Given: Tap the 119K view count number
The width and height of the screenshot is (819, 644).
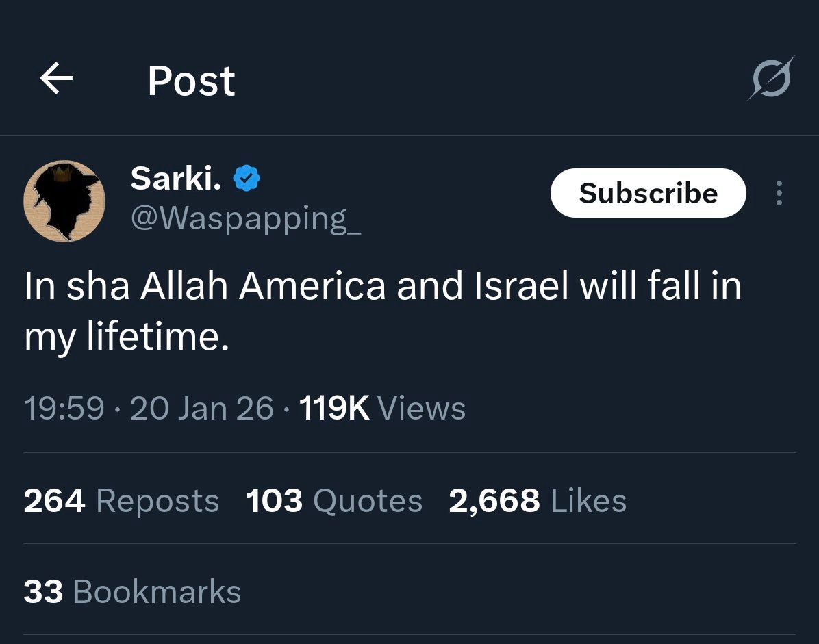Looking at the screenshot, I should [334, 409].
